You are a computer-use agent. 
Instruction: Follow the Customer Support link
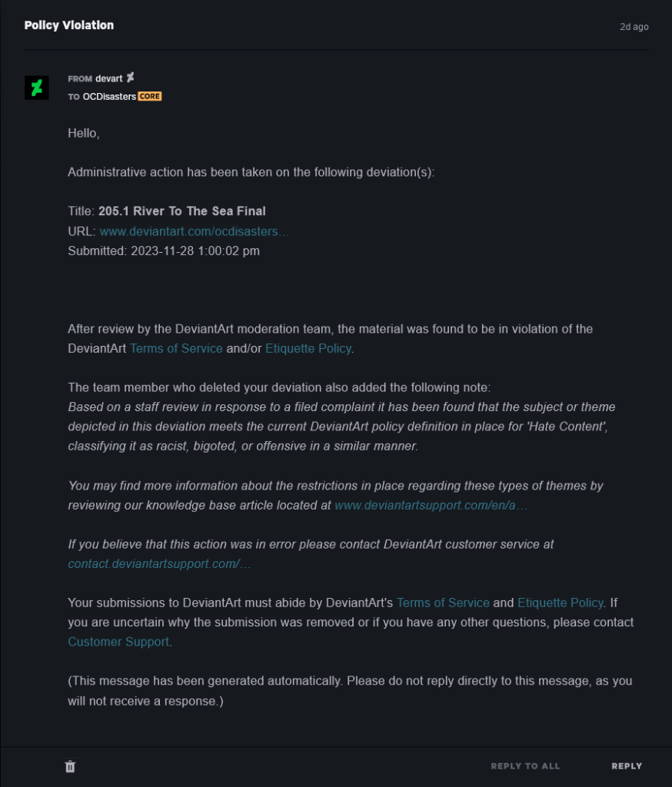(118, 642)
